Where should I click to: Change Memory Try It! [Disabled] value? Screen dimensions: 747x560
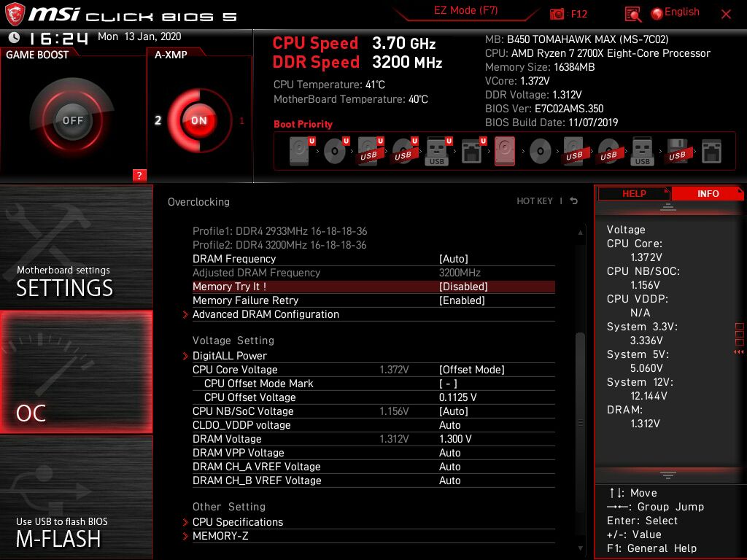coord(463,287)
